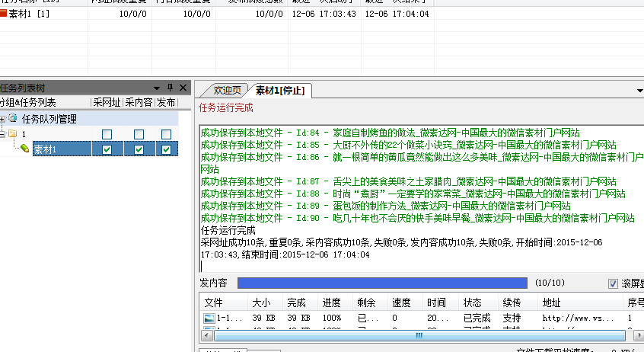
Task: Select 任务队列管理 in the tree
Action: point(49,119)
